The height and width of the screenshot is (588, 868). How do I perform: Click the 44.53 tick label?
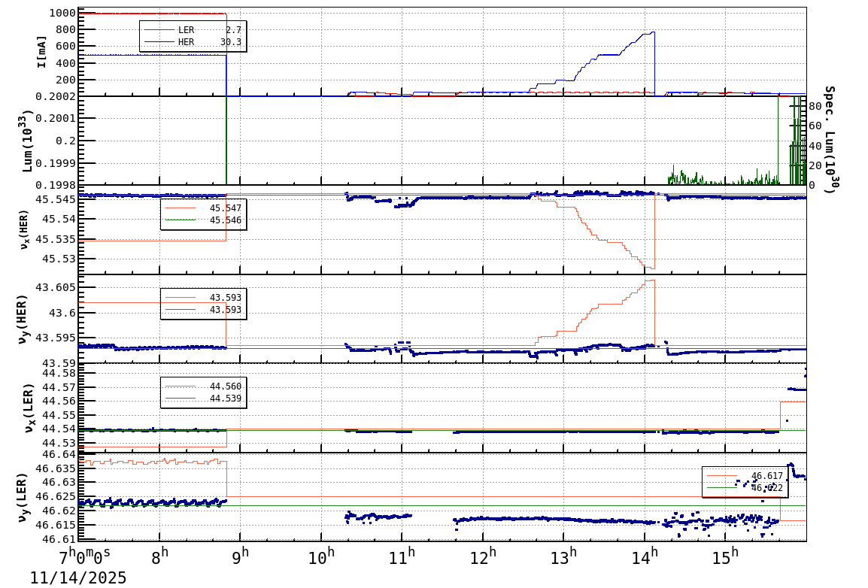pos(59,443)
